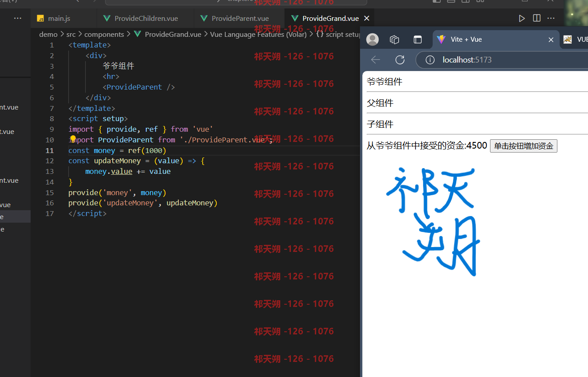Click line number 8 in the gutter
Viewport: 588px width, 377px height.
[x=52, y=119]
